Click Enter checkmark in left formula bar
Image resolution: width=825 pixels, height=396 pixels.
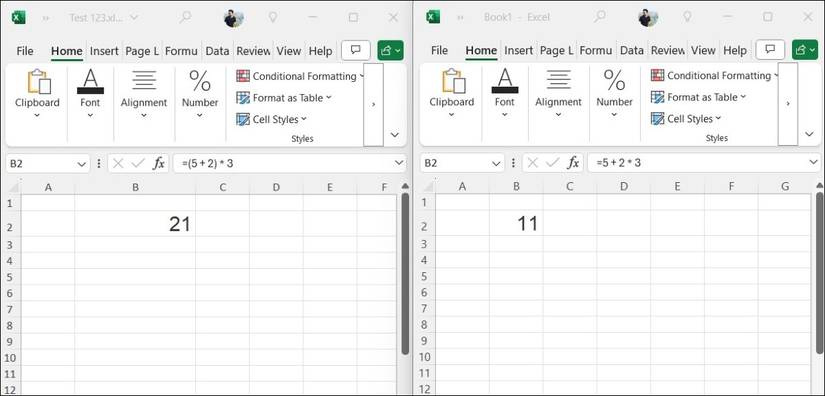pyautogui.click(x=138, y=164)
